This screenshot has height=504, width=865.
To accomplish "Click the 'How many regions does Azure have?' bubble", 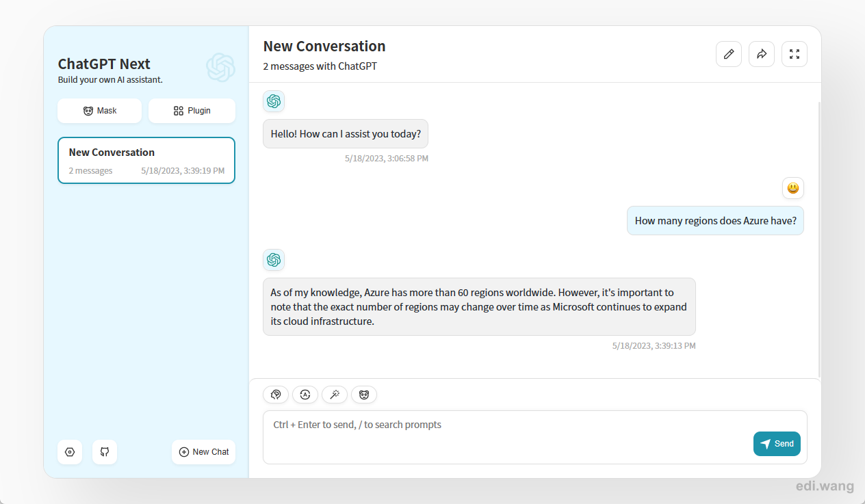I will pyautogui.click(x=715, y=221).
